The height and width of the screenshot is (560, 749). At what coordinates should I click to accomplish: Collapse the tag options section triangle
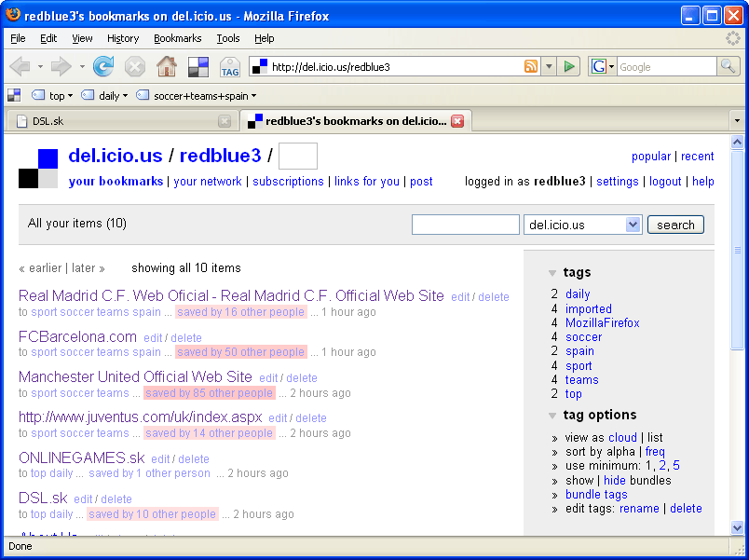point(552,416)
